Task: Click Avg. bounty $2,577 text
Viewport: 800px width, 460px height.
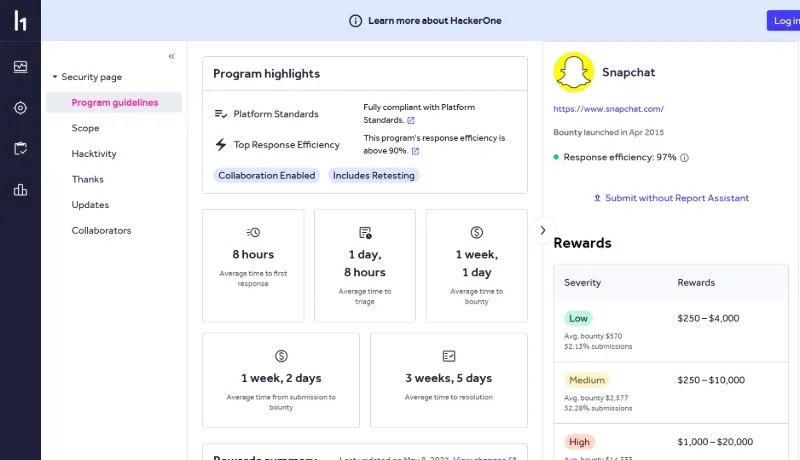Action: pos(596,398)
